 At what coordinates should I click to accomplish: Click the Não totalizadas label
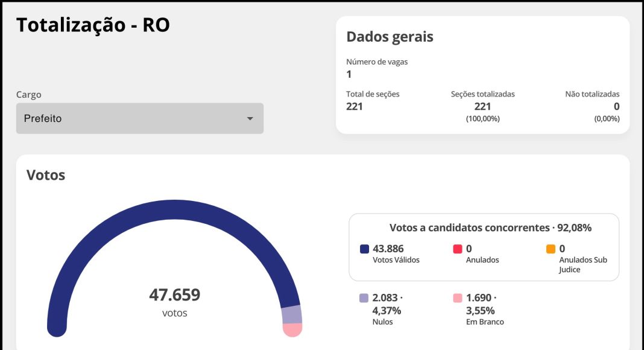point(592,94)
